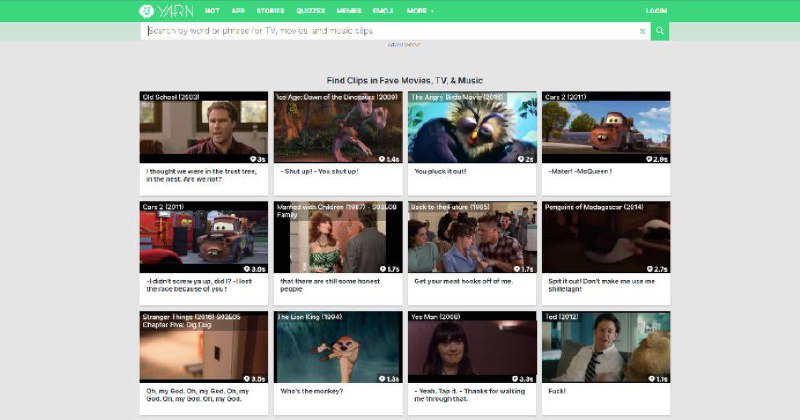Click the 1.7s duration badge on Back to the Future clip
The width and height of the screenshot is (800, 420).
pyautogui.click(x=523, y=269)
